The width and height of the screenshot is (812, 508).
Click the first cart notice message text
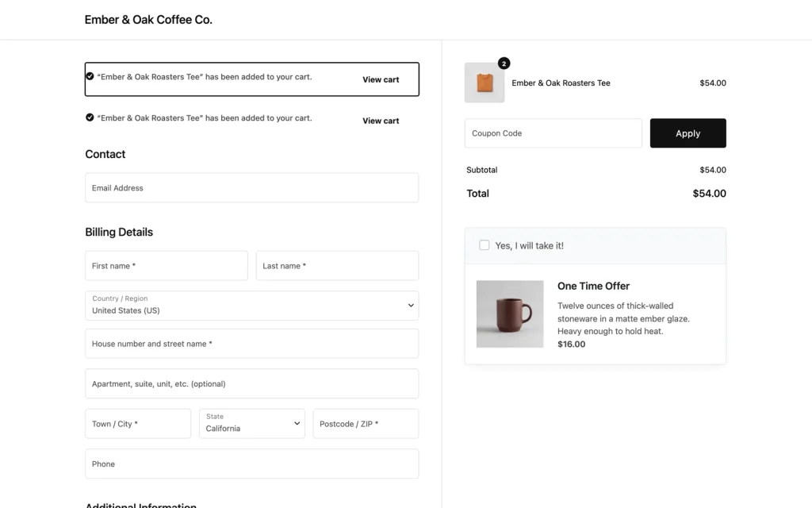[205, 77]
